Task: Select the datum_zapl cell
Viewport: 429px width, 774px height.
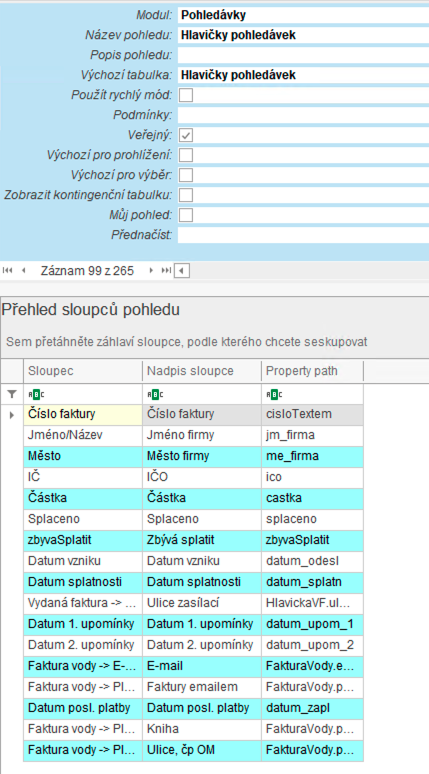Action: [x=312, y=708]
